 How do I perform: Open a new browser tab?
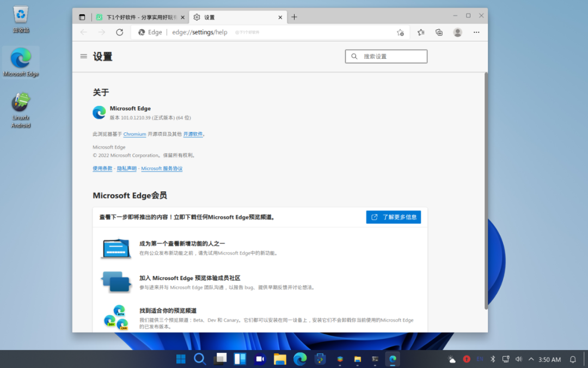294,17
